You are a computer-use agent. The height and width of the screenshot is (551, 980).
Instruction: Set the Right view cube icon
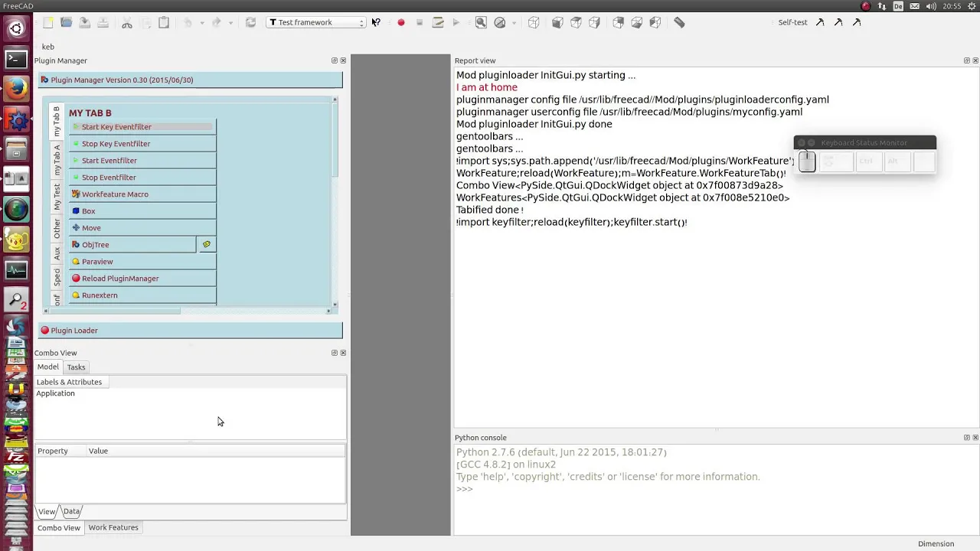(x=594, y=22)
